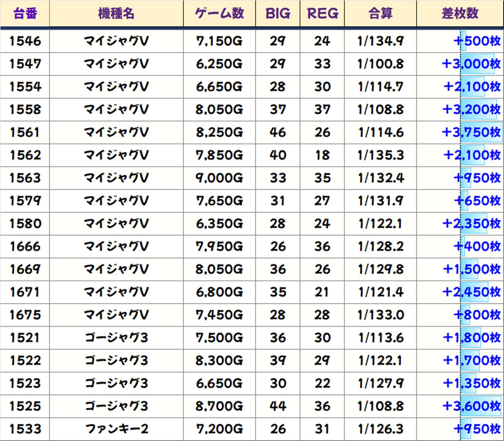Click the REG column header

point(322,14)
